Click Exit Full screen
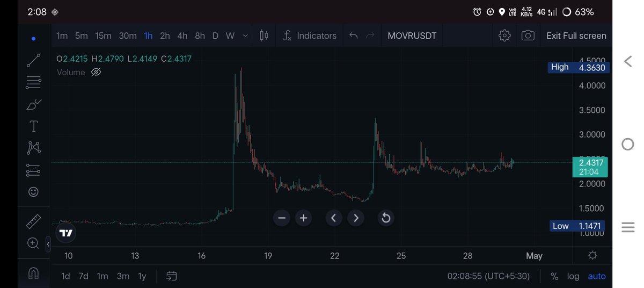Screen dimensions: 644x288 [576, 36]
